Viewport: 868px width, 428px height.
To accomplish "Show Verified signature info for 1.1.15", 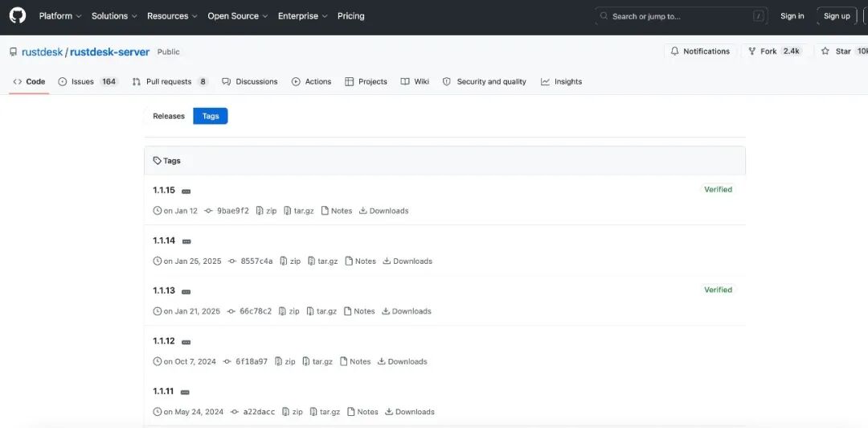I will [x=718, y=190].
